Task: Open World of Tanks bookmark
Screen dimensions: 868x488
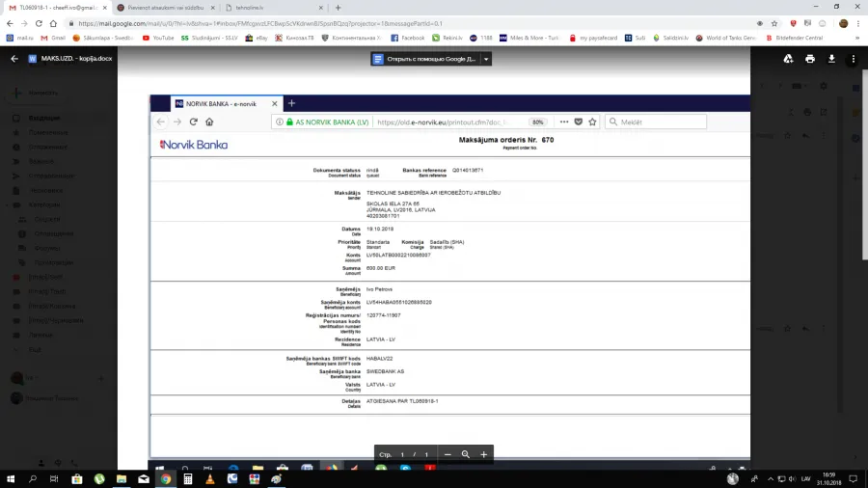Action: [x=725, y=39]
